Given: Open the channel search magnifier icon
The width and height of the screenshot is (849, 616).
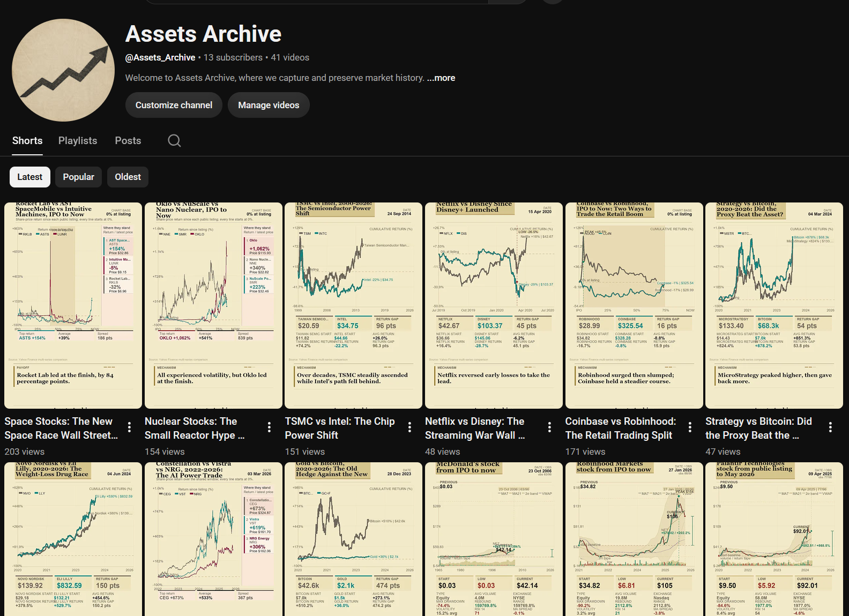Looking at the screenshot, I should (x=174, y=140).
